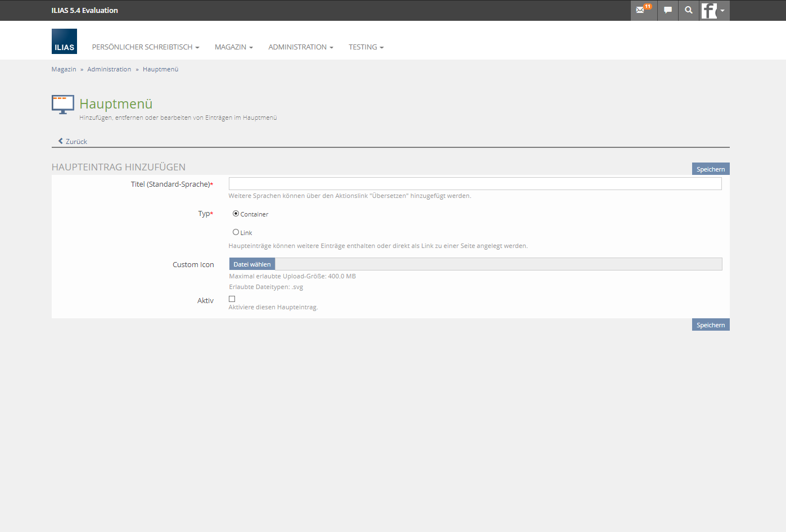Click the Zurück back arrow

pos(61,141)
